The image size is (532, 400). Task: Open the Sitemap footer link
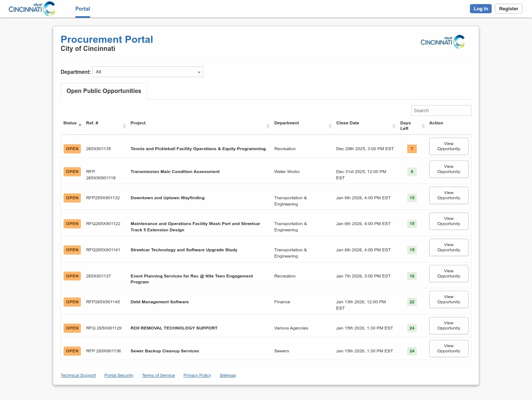(228, 375)
